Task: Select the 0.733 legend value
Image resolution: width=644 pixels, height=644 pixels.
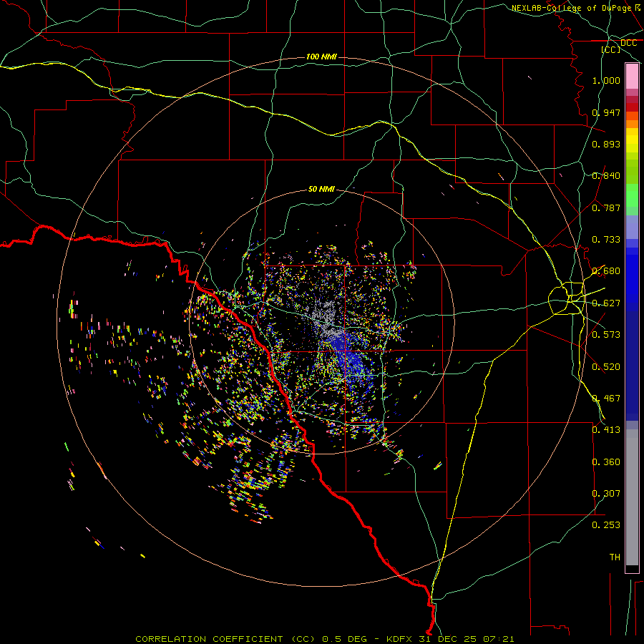Action: pyautogui.click(x=606, y=240)
